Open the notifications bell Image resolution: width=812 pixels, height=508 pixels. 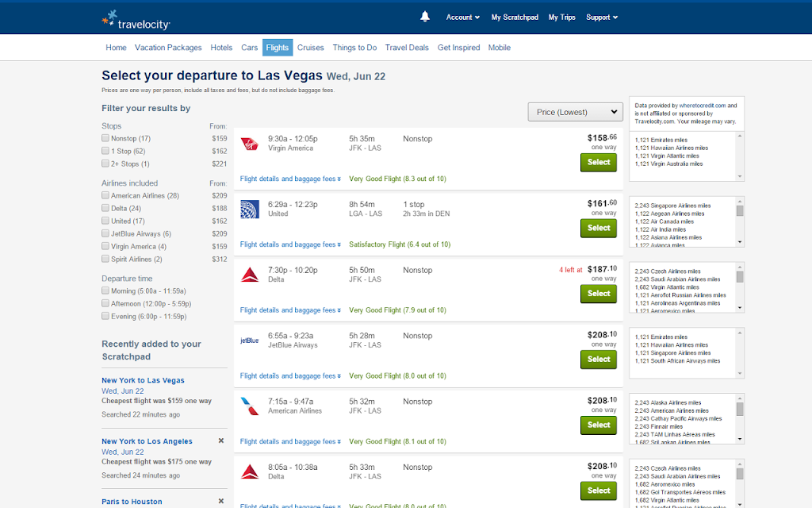[x=425, y=17]
